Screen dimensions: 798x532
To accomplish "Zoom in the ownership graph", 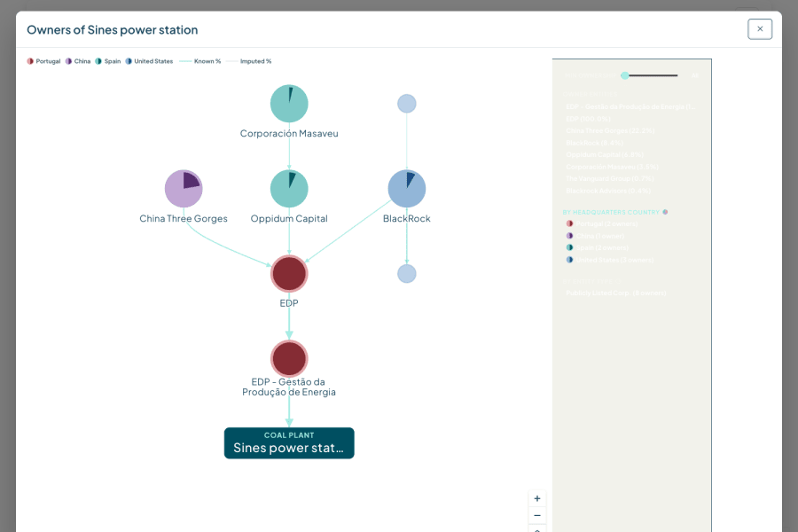I will (537, 498).
